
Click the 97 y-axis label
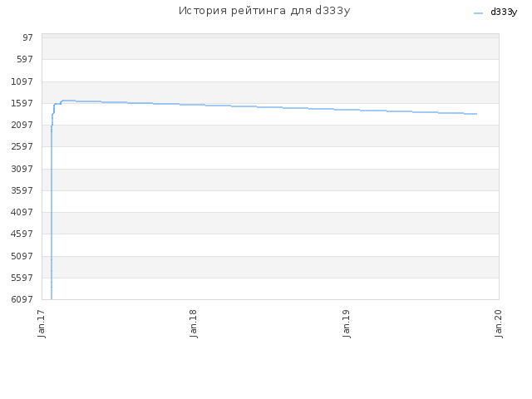pyautogui.click(x=27, y=37)
